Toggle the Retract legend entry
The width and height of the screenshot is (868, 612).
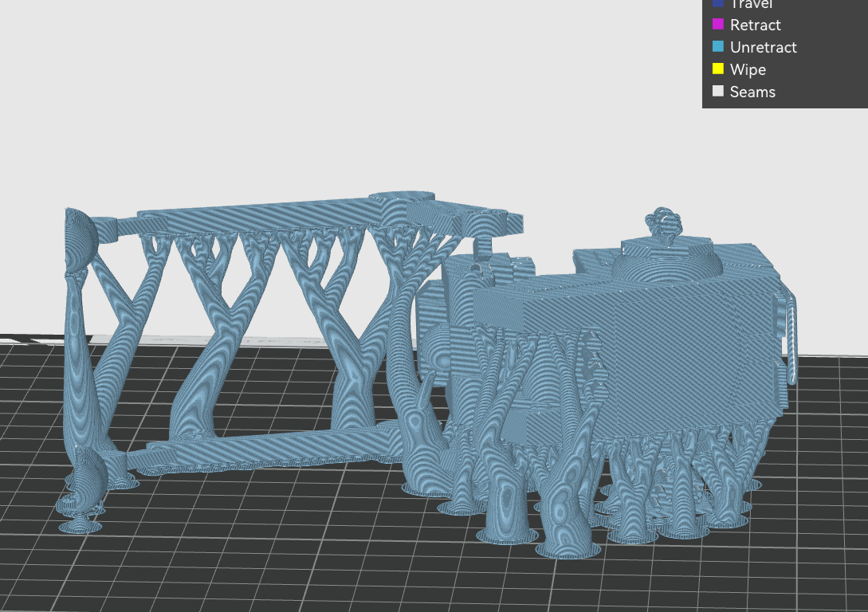[x=746, y=25]
